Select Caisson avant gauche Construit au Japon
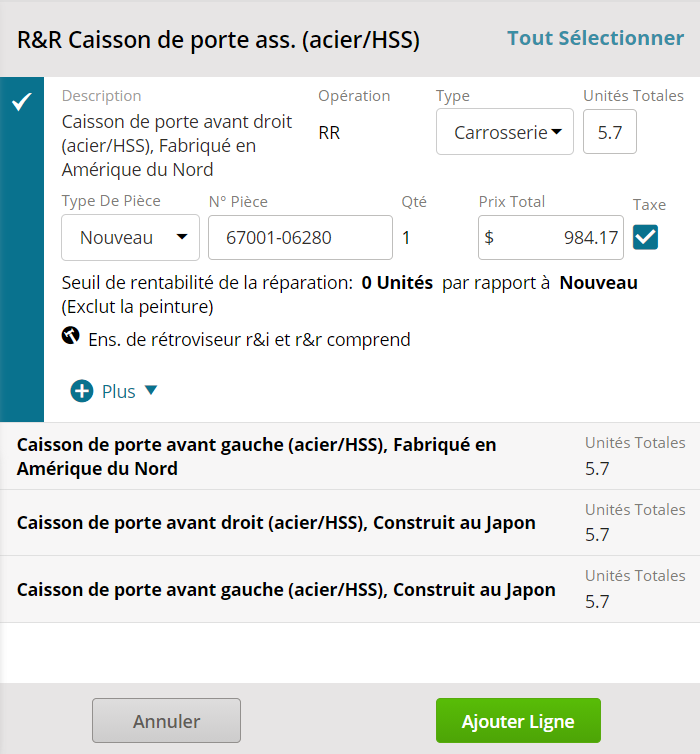 [x=350, y=590]
